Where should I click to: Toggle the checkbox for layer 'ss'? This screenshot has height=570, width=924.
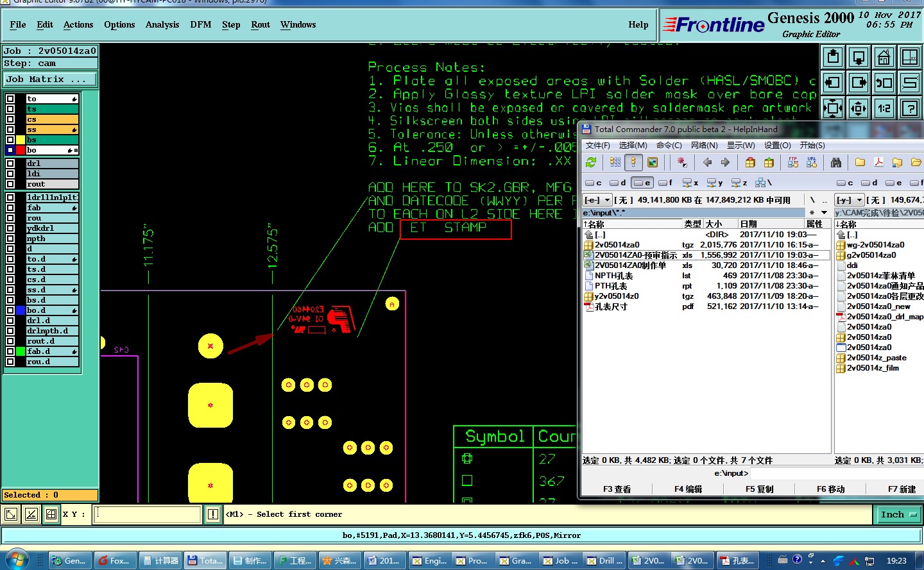10,130
